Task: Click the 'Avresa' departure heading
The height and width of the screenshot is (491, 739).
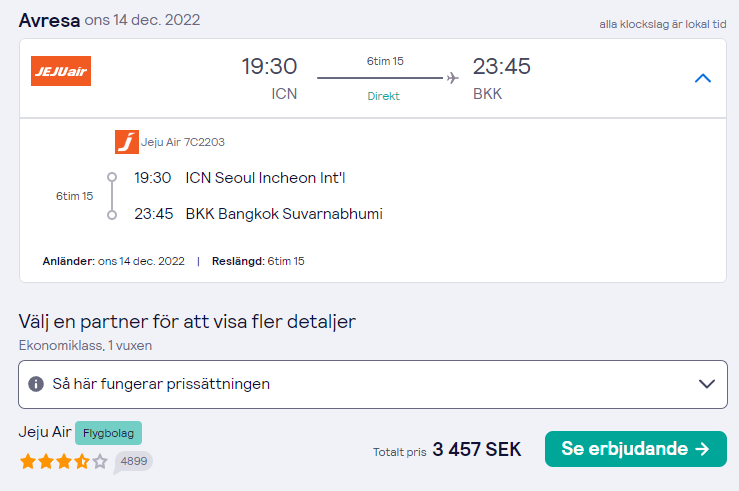Action: click(48, 19)
